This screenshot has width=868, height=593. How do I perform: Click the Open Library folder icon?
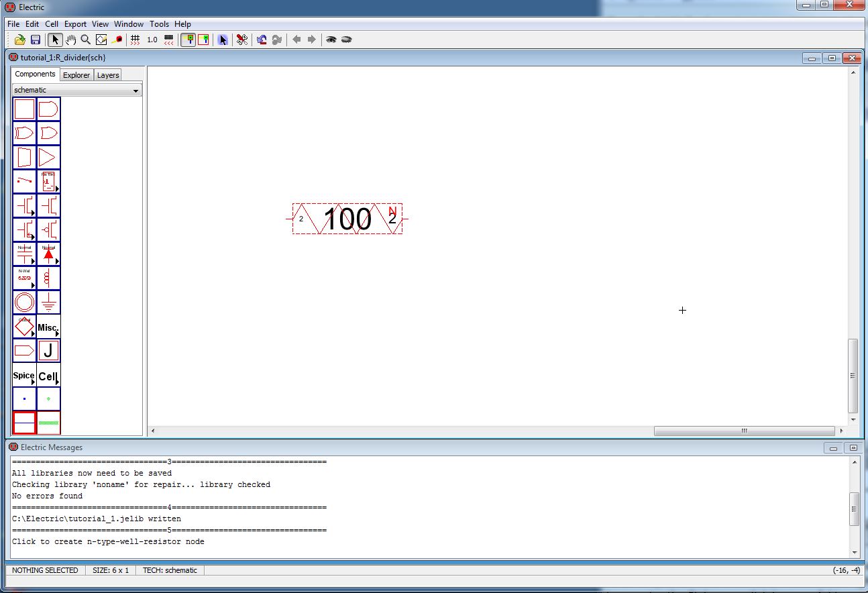coord(20,40)
